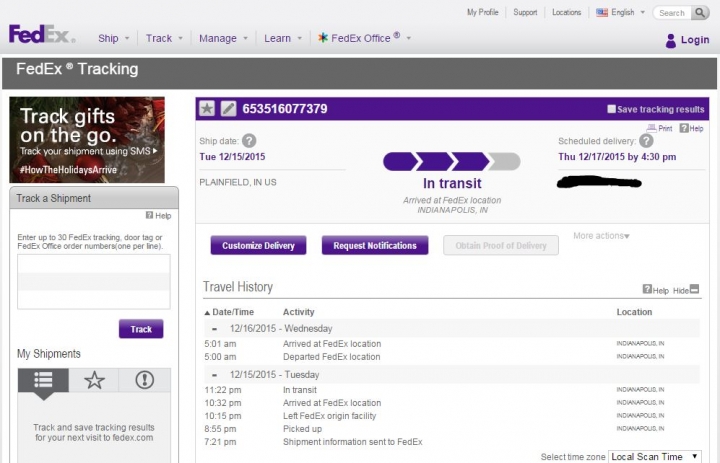Select the 11:22 pm In transit row

[x=452, y=390]
